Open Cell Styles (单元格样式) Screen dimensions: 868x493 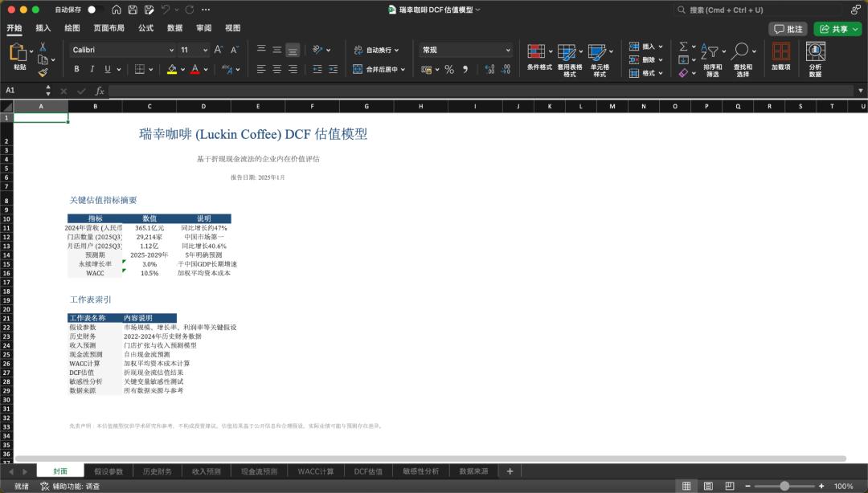point(600,59)
